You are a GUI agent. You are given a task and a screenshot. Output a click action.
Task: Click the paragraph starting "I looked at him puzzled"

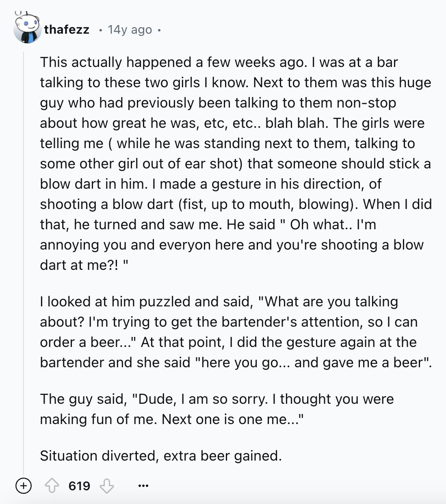(x=236, y=332)
